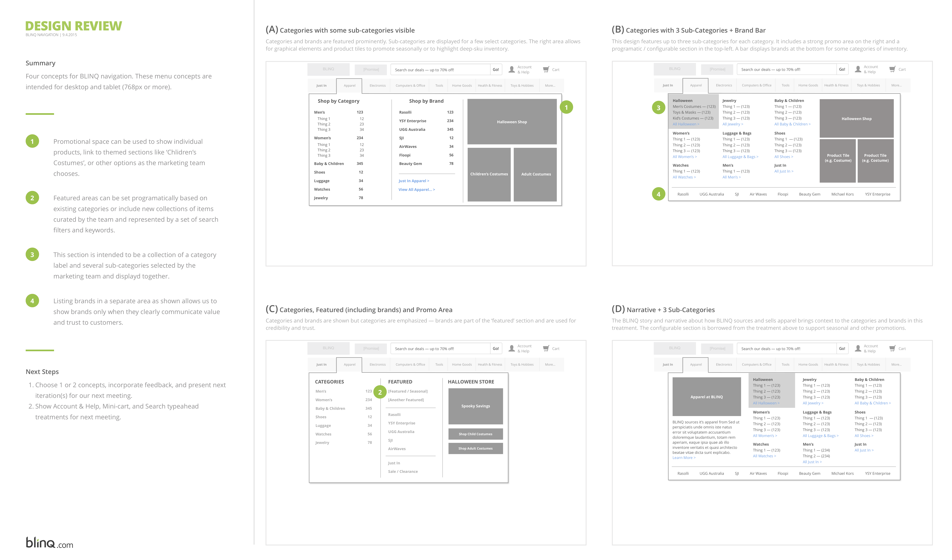952x560 pixels.
Task: Click Men's category row in concept A
Action: pos(339,112)
